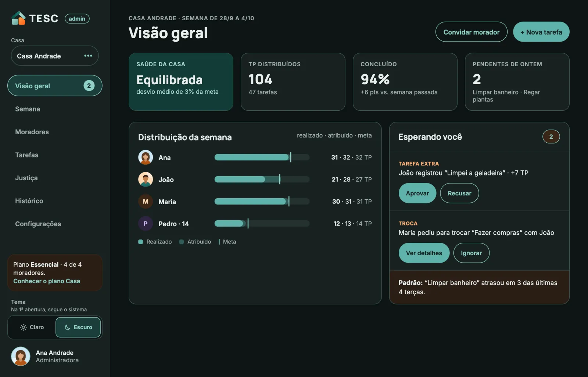
Task: Open the Visão geral menu item
Action: coord(55,86)
